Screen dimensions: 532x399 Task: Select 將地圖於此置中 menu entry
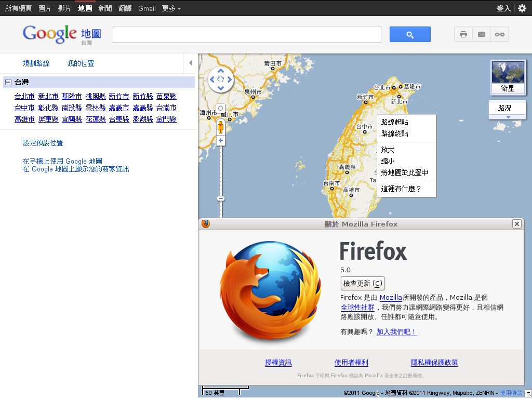pos(404,172)
